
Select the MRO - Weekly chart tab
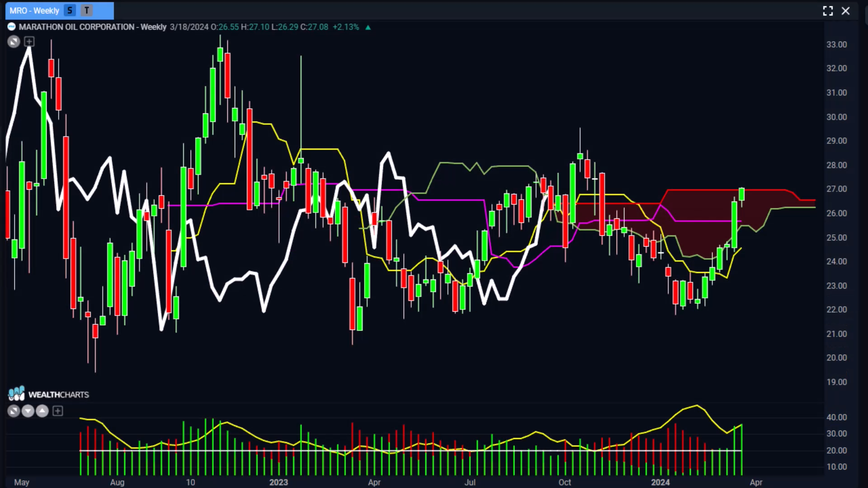(59, 10)
